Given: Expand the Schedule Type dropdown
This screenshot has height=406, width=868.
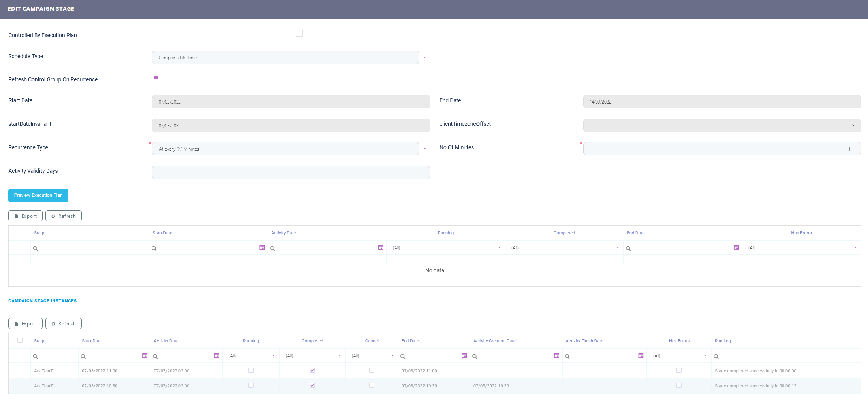Looking at the screenshot, I should 425,58.
